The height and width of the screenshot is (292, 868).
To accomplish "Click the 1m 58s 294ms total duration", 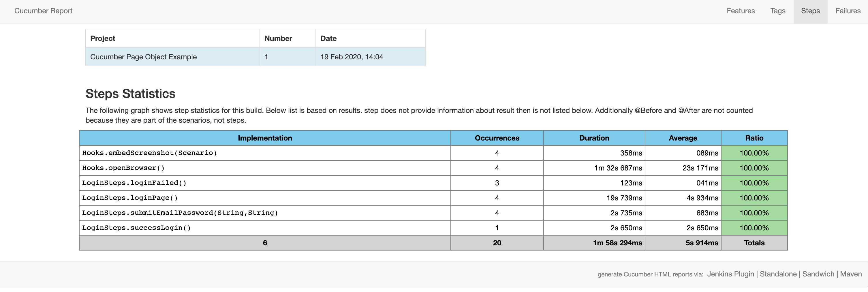I will (617, 242).
